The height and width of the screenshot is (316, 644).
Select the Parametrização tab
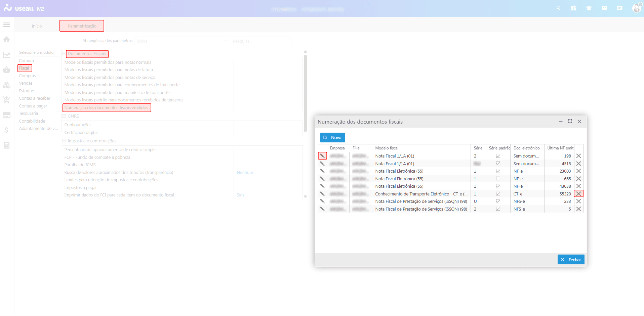pos(82,26)
